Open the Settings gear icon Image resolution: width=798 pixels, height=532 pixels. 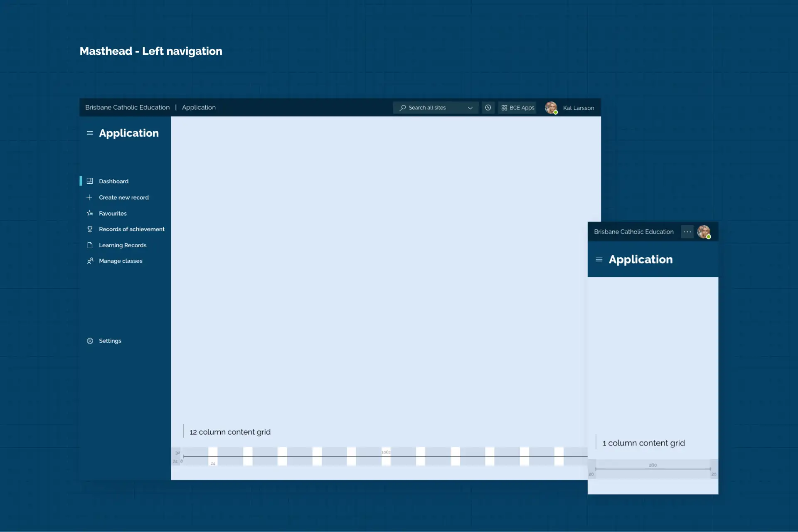pyautogui.click(x=90, y=340)
